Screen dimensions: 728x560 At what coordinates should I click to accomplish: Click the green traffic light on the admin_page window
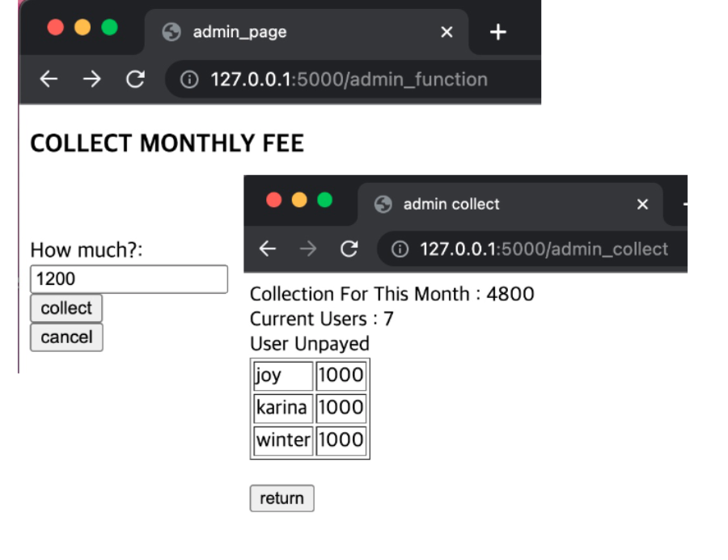[x=108, y=27]
